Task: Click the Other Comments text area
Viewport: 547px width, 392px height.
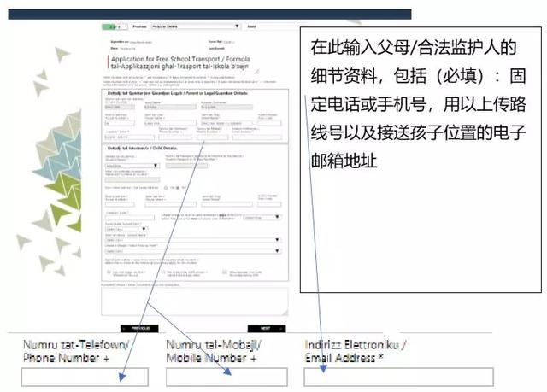Action: pos(195,301)
